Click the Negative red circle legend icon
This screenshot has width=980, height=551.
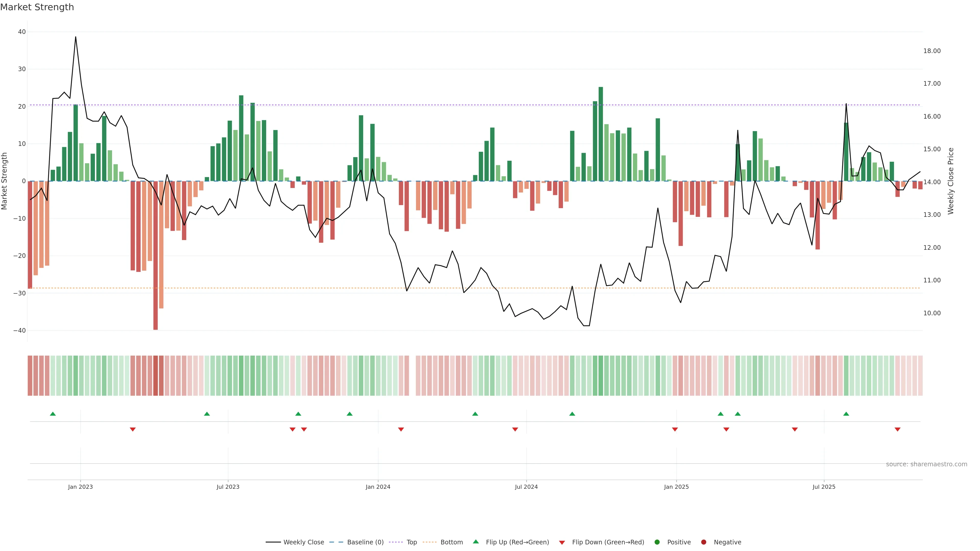point(703,542)
